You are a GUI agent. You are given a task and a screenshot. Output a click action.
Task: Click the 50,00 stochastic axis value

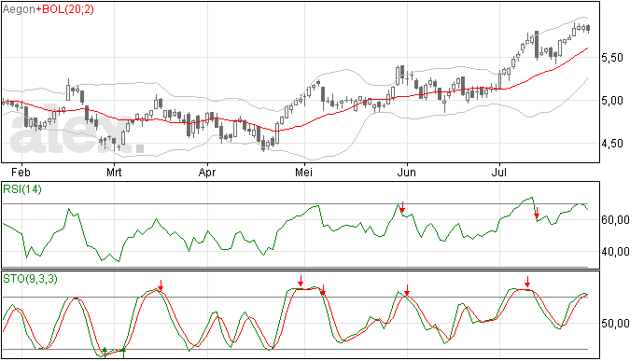point(615,324)
